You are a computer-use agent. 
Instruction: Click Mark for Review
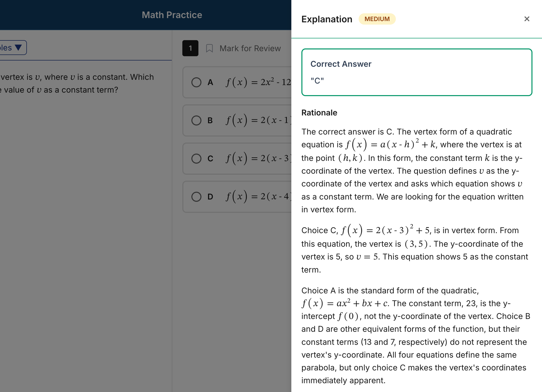click(250, 48)
